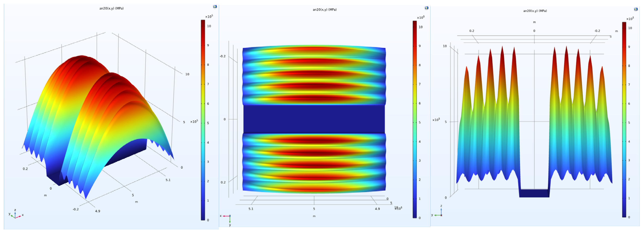Click the COMSOL logo icon in middle plot
Screen dimensions: 644x232
point(426,8)
